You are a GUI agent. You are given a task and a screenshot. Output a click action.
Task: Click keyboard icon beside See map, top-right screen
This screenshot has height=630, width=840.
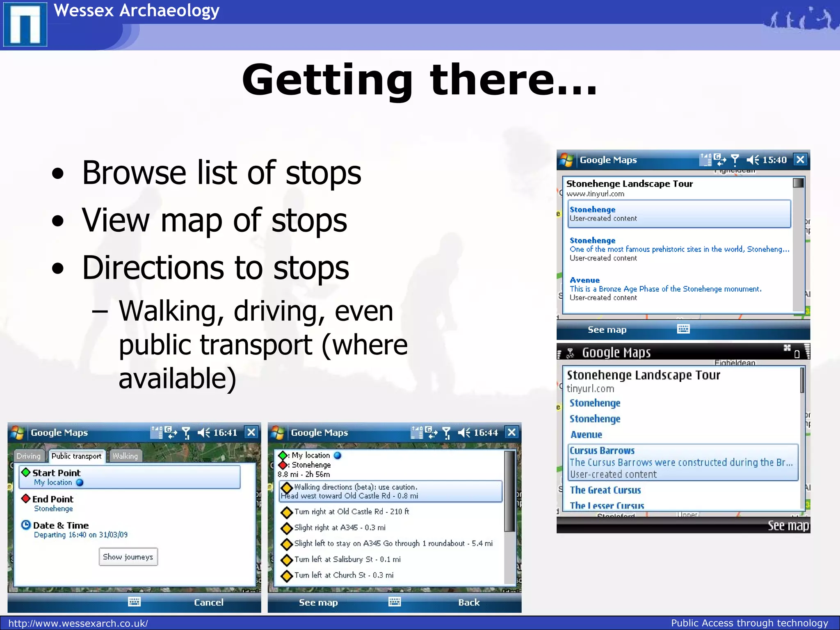point(683,329)
